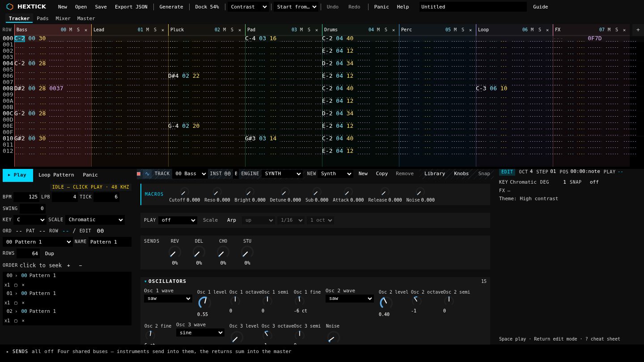This screenshot has width=644, height=362.
Task: Switch to the Mixer tab
Action: (x=63, y=19)
